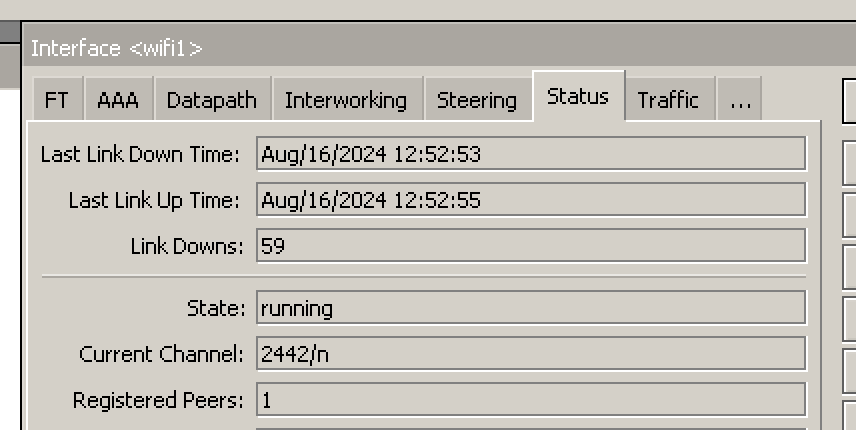Show more tabs via the ellipsis tab
The image size is (856, 430).
[739, 99]
